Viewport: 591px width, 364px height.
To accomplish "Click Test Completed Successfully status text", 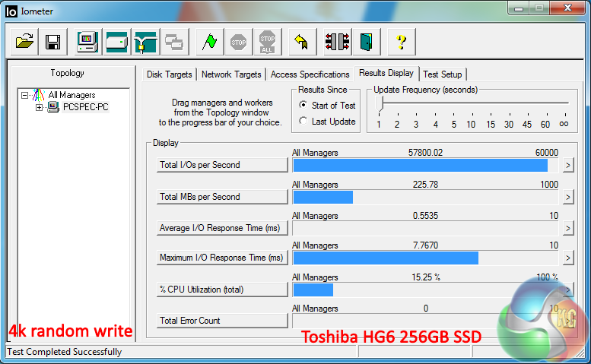I will [65, 352].
